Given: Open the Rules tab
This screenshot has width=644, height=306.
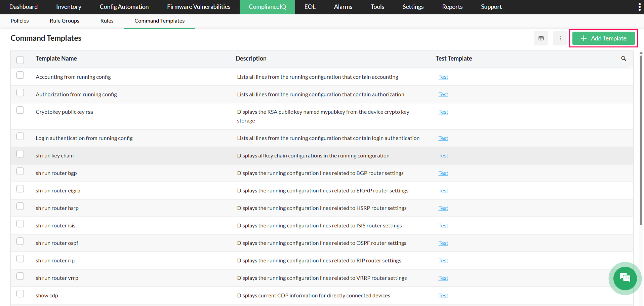Looking at the screenshot, I should (107, 21).
